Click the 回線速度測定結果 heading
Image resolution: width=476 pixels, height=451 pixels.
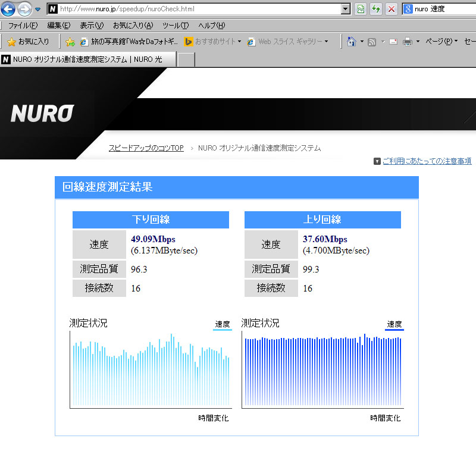[x=108, y=187]
